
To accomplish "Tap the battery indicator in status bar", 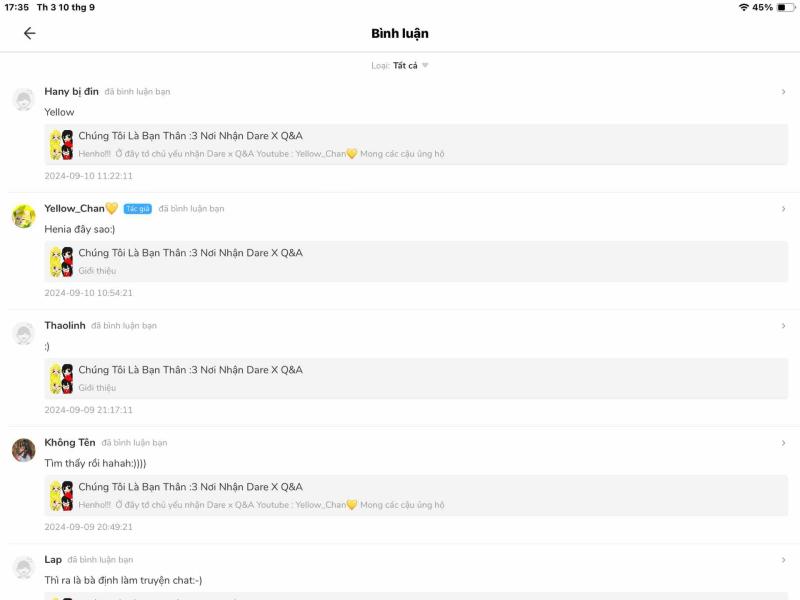I will click(x=786, y=7).
